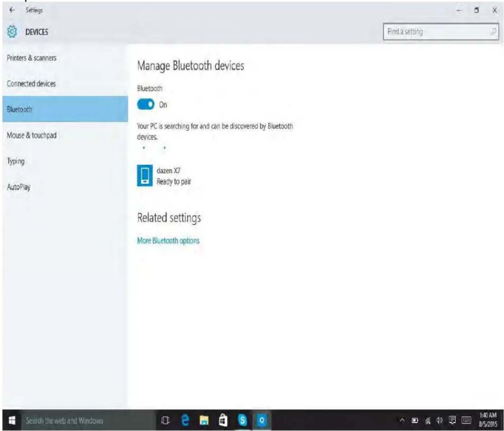Open the Windows Start button
The image size is (504, 431).
pyautogui.click(x=12, y=421)
